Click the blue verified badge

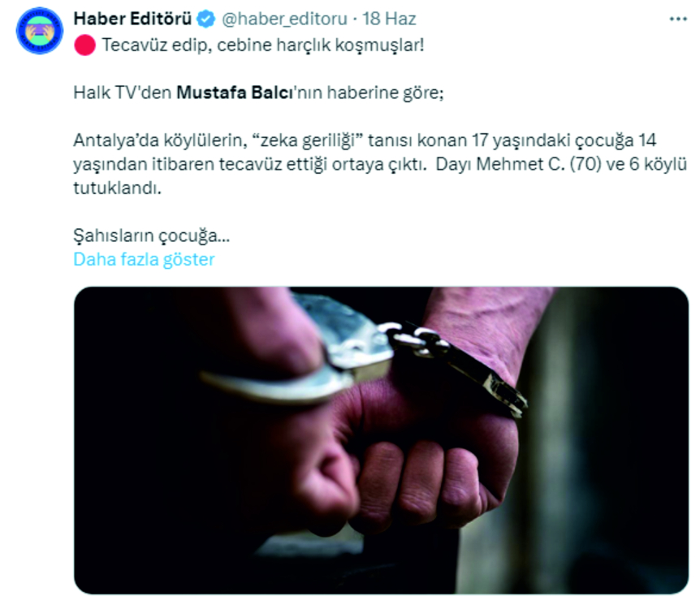[x=206, y=19]
